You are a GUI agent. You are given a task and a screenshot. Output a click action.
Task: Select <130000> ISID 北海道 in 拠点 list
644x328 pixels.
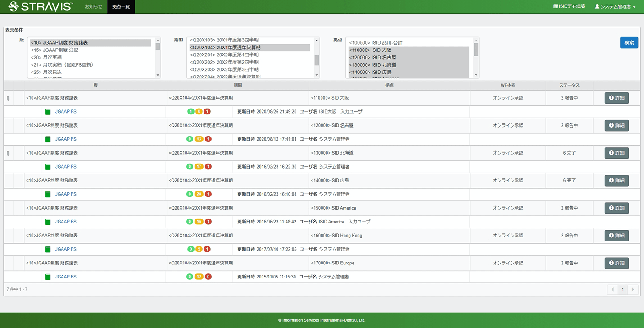click(409, 65)
